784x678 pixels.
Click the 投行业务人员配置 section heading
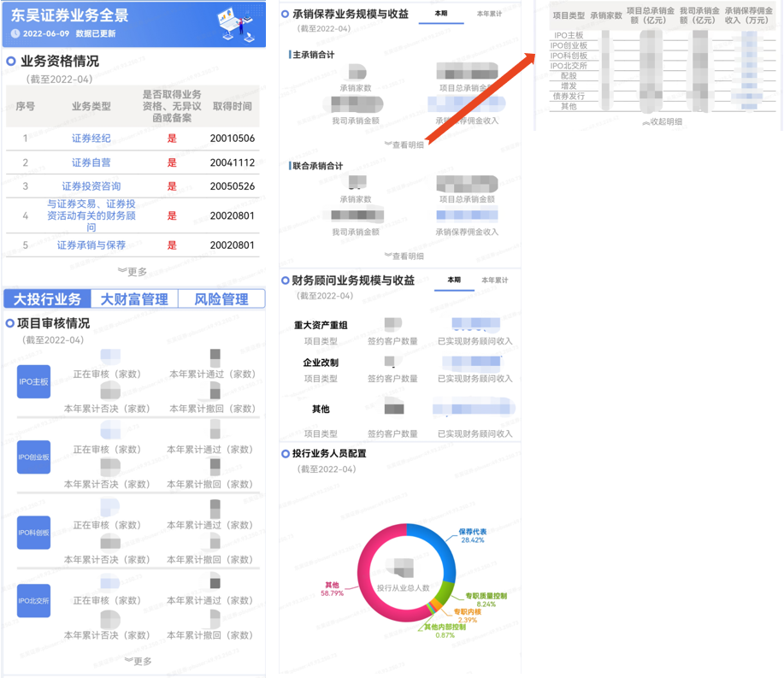[329, 453]
